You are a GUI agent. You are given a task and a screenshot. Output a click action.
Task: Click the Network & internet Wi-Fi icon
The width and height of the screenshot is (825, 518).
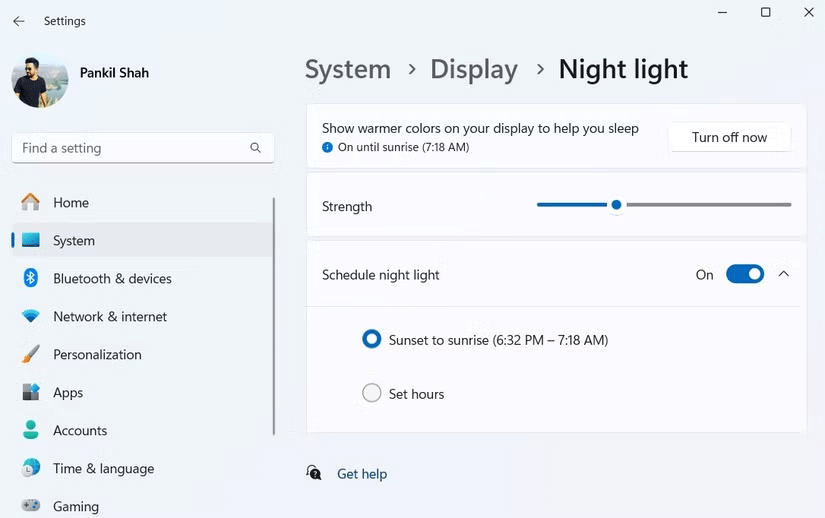coord(31,316)
